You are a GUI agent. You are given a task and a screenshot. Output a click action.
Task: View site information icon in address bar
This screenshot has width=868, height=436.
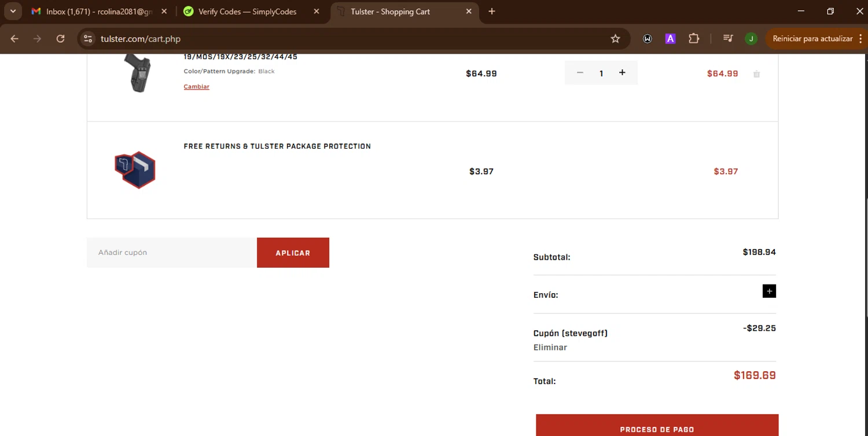tap(88, 39)
